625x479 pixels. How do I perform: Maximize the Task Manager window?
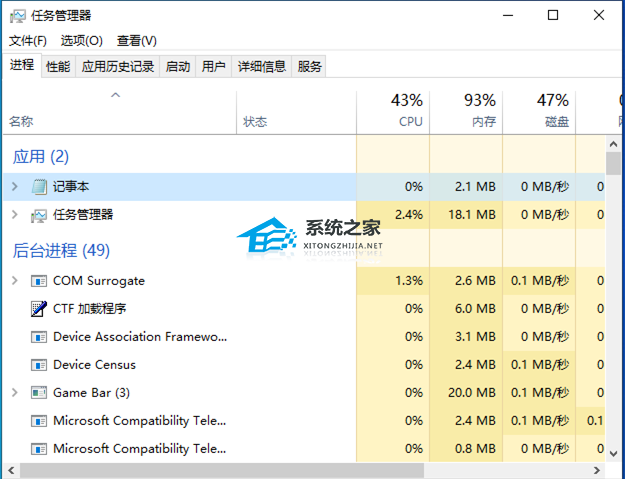pos(553,16)
